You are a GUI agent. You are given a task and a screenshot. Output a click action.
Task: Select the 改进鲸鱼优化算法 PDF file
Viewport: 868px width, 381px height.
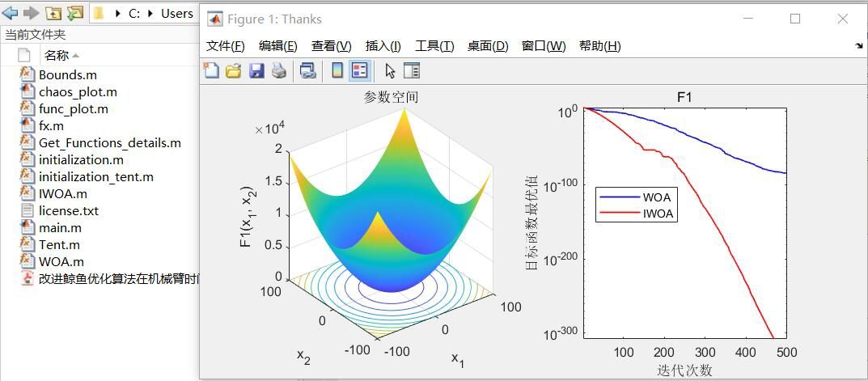(118, 278)
